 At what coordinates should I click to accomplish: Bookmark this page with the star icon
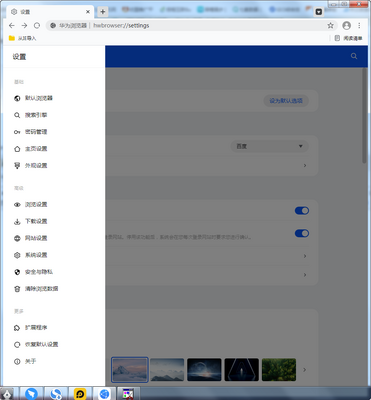(x=330, y=25)
